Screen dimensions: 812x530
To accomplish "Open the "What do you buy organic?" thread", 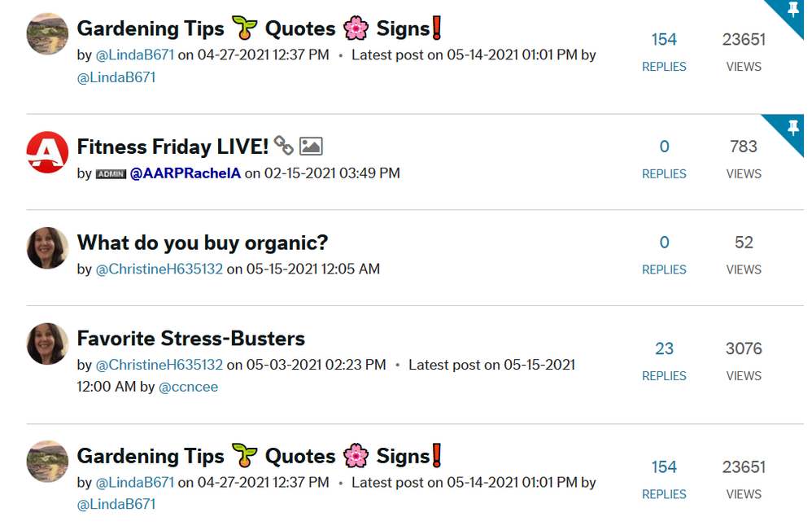I will click(x=202, y=243).
